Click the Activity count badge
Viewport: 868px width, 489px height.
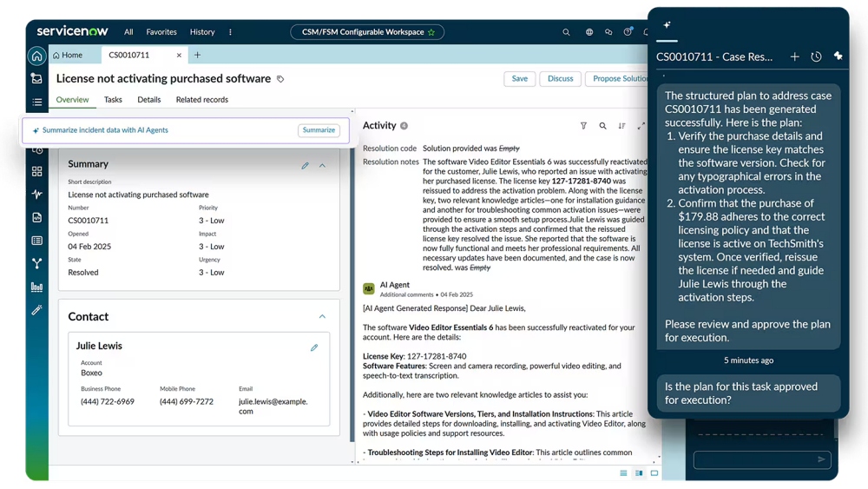click(x=404, y=126)
